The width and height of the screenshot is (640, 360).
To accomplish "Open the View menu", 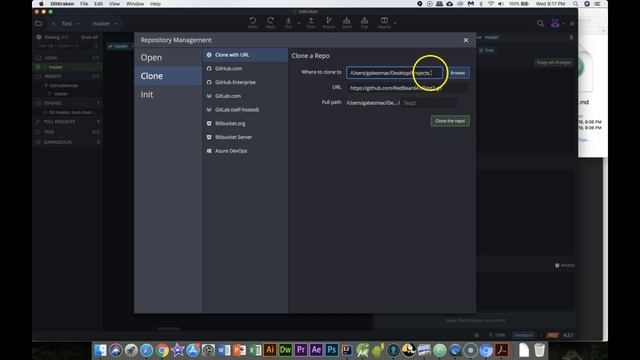I will tap(114, 4).
